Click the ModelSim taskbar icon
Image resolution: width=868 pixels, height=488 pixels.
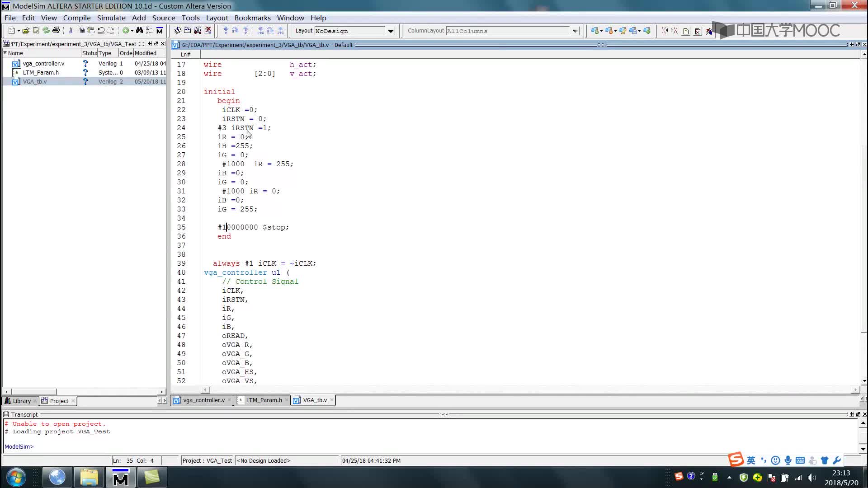[x=120, y=477]
